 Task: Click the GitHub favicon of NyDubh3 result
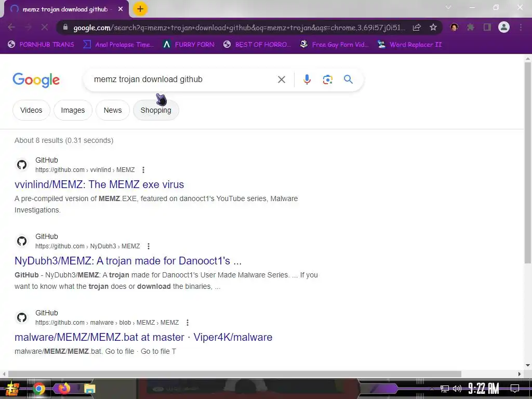(22, 241)
